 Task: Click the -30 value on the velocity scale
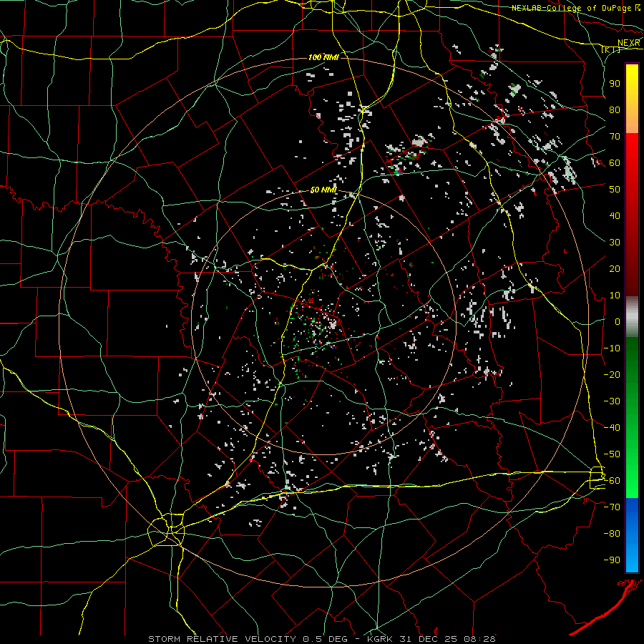point(612,401)
